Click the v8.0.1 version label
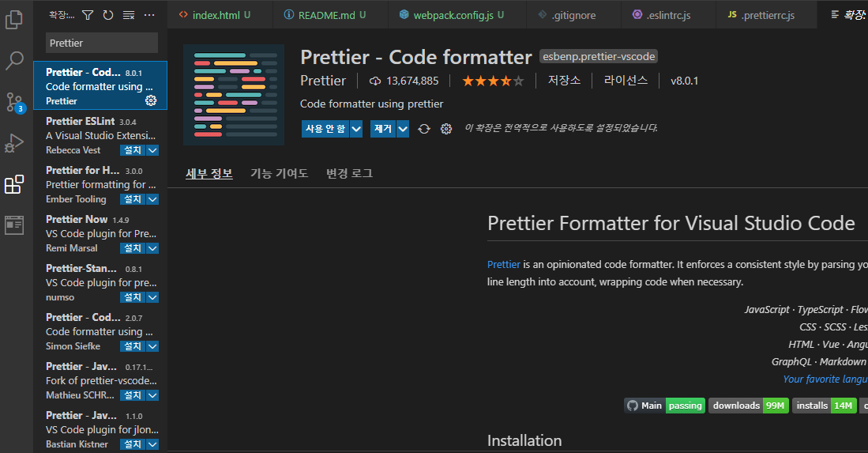 [684, 81]
